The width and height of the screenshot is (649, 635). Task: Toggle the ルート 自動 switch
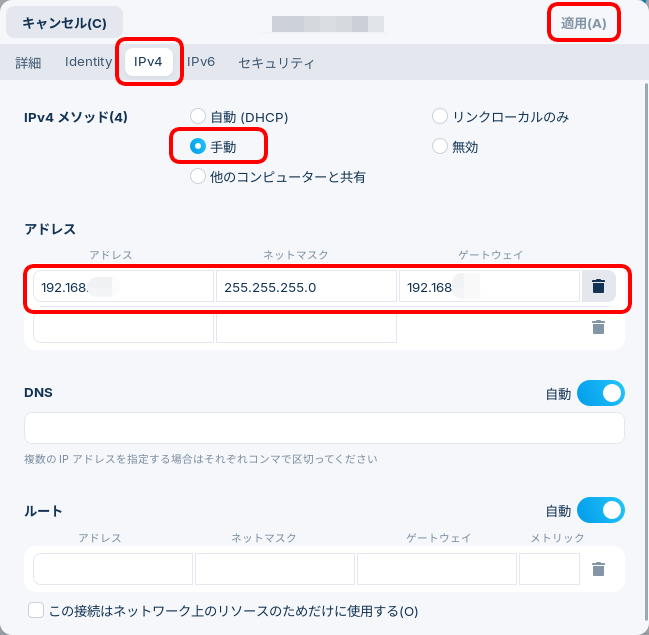[601, 510]
